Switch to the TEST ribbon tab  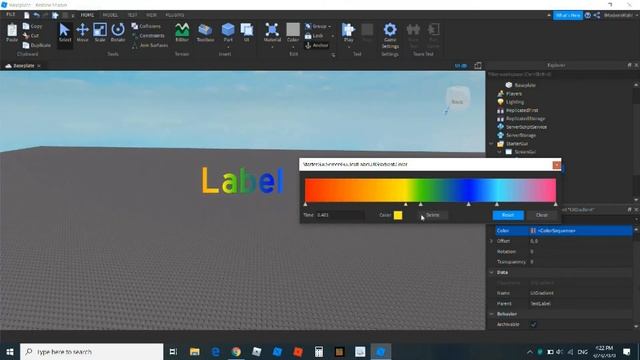click(x=132, y=15)
